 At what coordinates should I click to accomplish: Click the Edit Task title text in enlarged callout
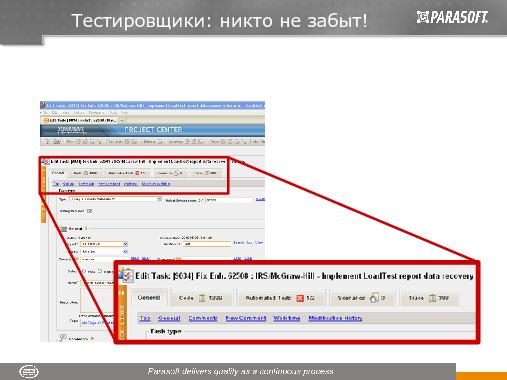point(304,276)
